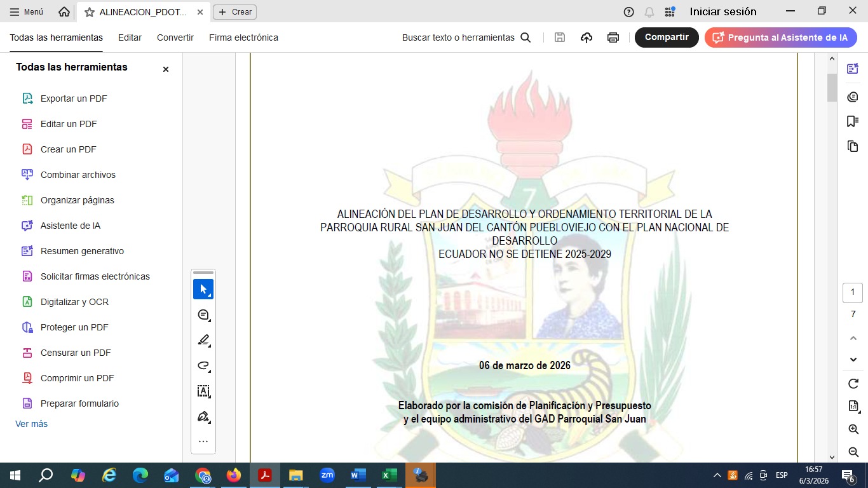Select the arrow selection tool

203,289
